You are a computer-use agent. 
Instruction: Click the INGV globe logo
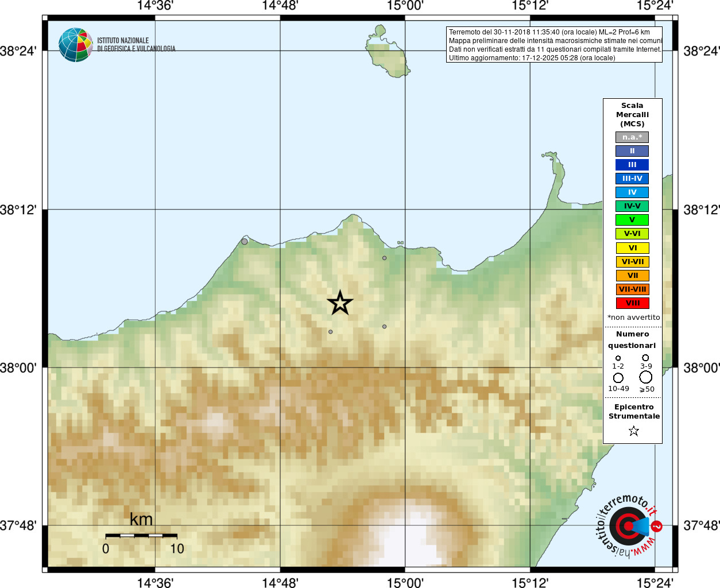[x=76, y=45]
